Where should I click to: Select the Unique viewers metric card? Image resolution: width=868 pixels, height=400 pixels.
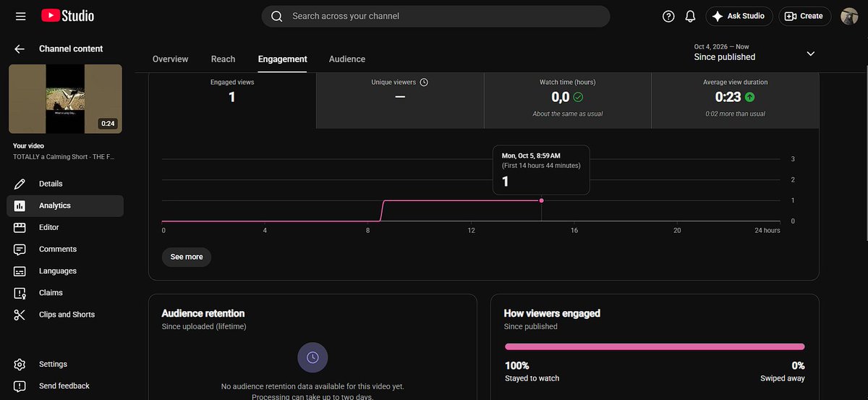[400, 101]
